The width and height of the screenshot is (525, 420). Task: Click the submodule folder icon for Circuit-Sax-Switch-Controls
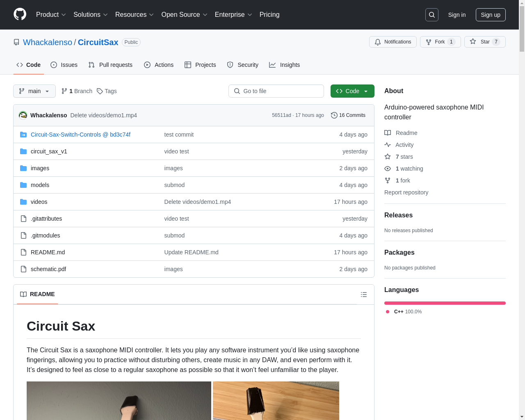tap(23, 135)
